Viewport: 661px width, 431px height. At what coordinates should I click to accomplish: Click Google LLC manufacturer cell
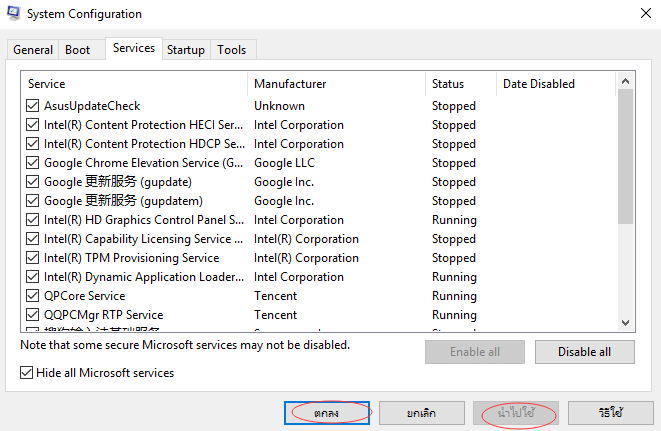click(284, 163)
